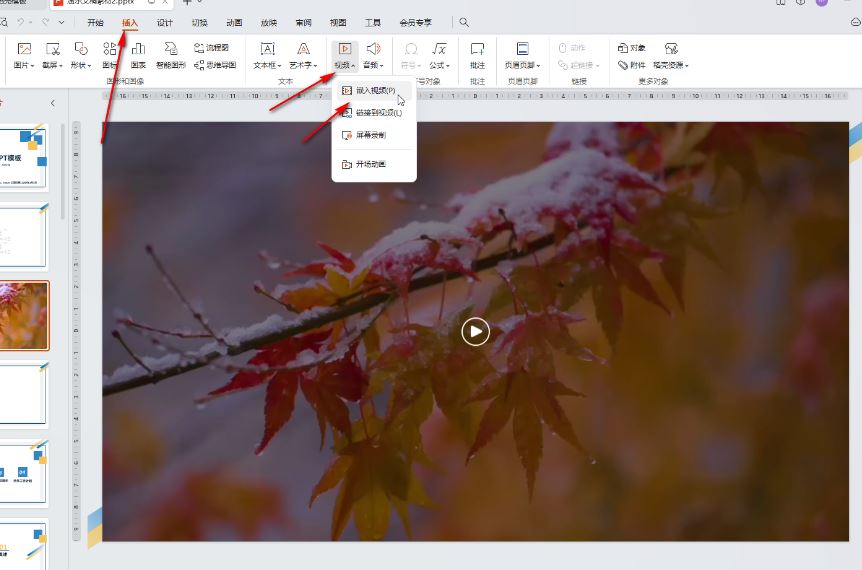The width and height of the screenshot is (862, 570).
Task: Insert a chart with the 图表 icon
Action: [138, 48]
